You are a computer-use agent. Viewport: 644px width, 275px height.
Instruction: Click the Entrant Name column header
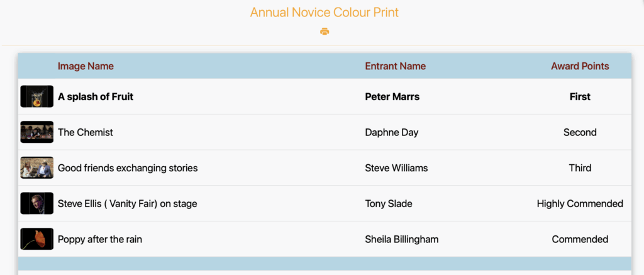(395, 66)
